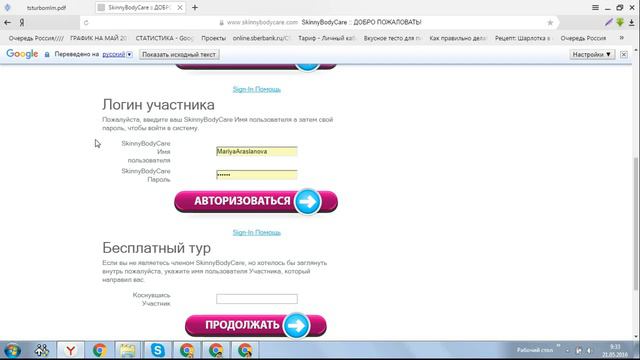Image resolution: width=640 pixels, height=360 pixels.
Task: Open the Yandex browser taskbar icon
Action: (71, 350)
